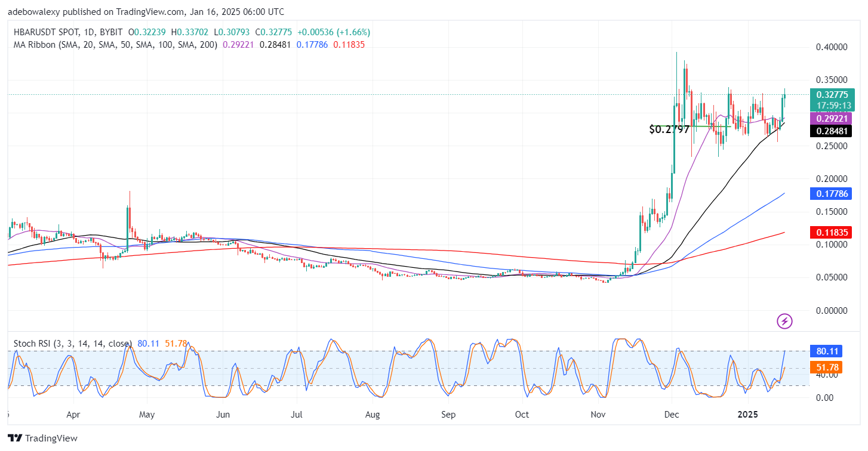This screenshot has width=868, height=451.
Task: Click the 0.35000 price axis label
Action: click(x=832, y=80)
